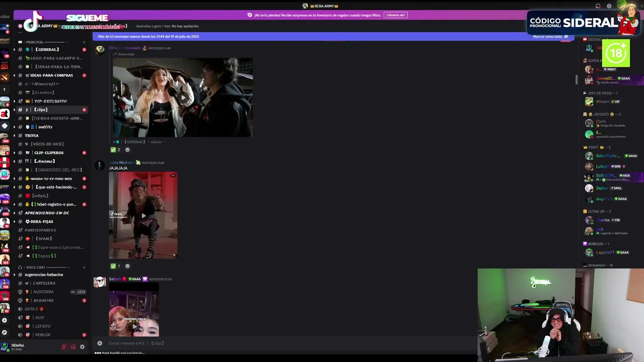Toggle checkmark reaction with count 2
Viewport: 644px width, 362px height.
[x=116, y=149]
